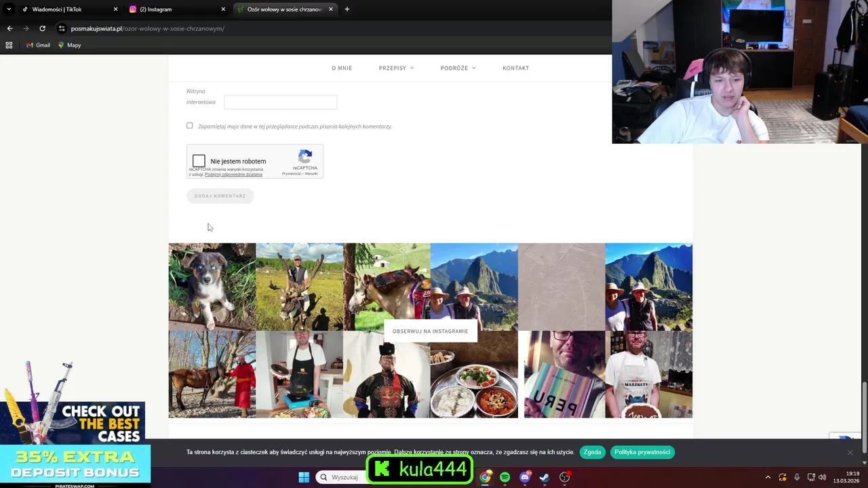The width and height of the screenshot is (868, 488).
Task: Expand the PRZEPISY menu
Action: click(x=396, y=68)
